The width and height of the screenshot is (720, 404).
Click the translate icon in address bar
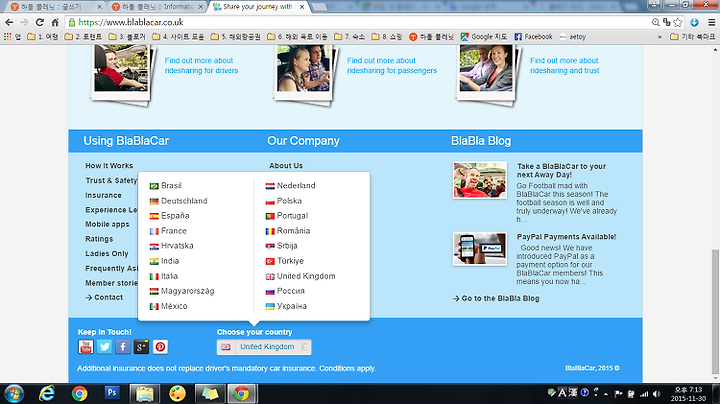point(667,22)
